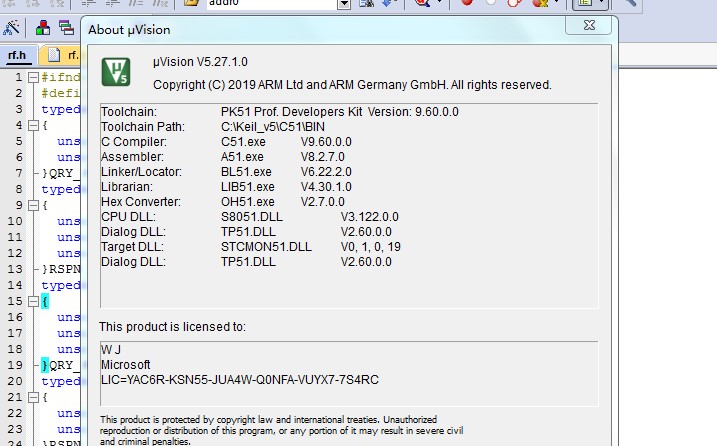Select the 'Microsoft' company line
717x446 pixels.
tap(125, 365)
